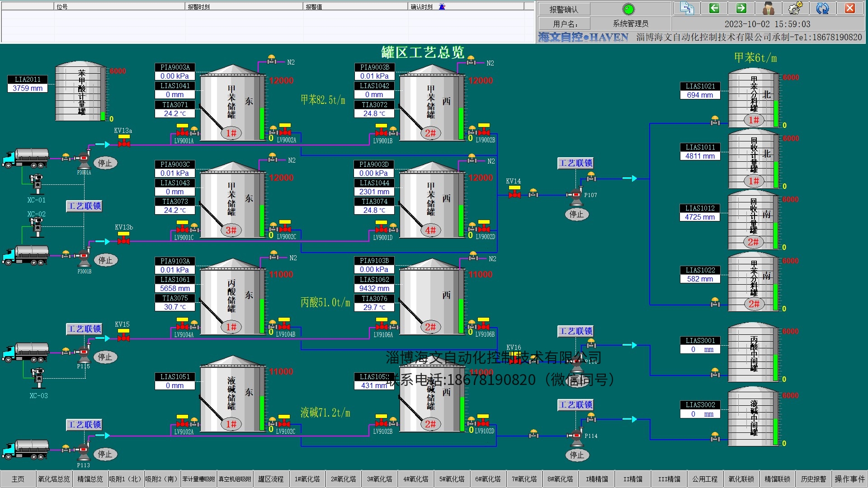This screenshot has width=868, height=488.
Task: Click the LV9001B valve icon
Action: [x=382, y=130]
